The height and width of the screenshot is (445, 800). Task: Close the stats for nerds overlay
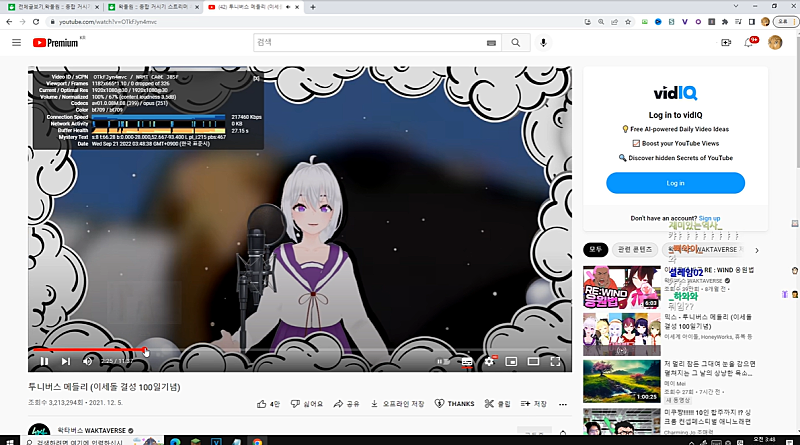[257, 78]
